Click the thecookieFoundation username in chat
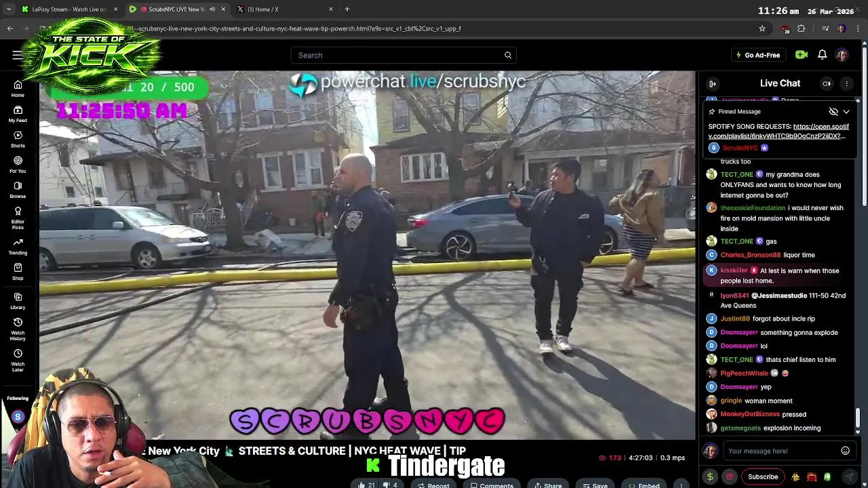The height and width of the screenshot is (488, 868). tap(753, 208)
